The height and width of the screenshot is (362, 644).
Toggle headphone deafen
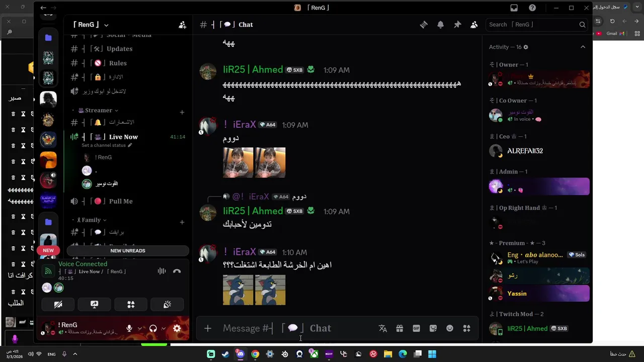(153, 328)
